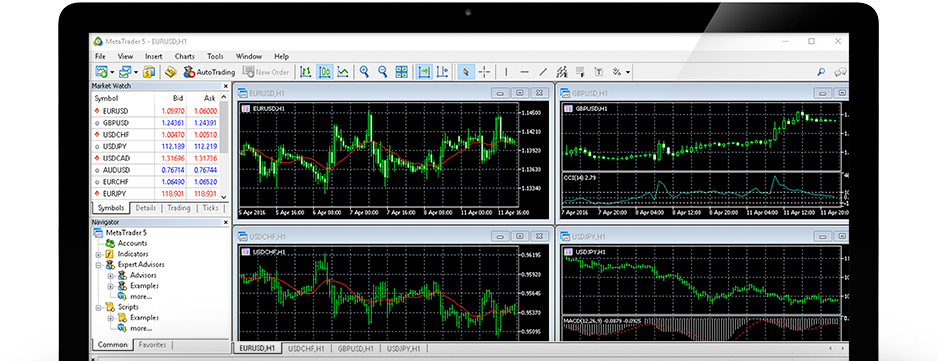Toggle the Market Watch dollar icon
This screenshot has height=361, width=940.
tap(149, 72)
